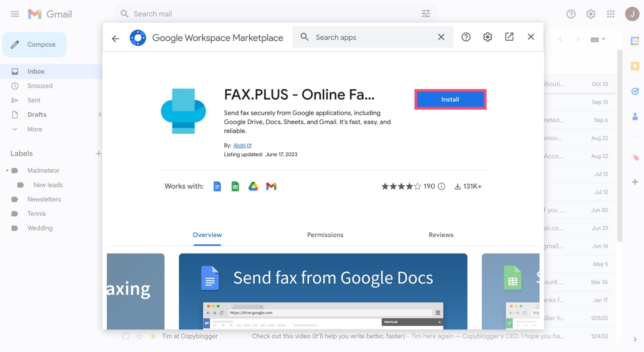Screen dimensions: 644x352
Task: Click the star rating for FAX.PLUS
Action: tap(401, 186)
